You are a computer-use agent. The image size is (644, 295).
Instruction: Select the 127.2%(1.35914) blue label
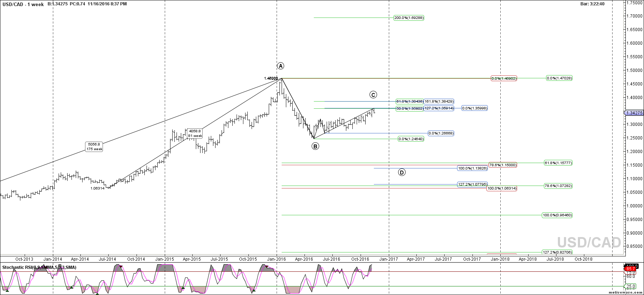tap(439, 108)
